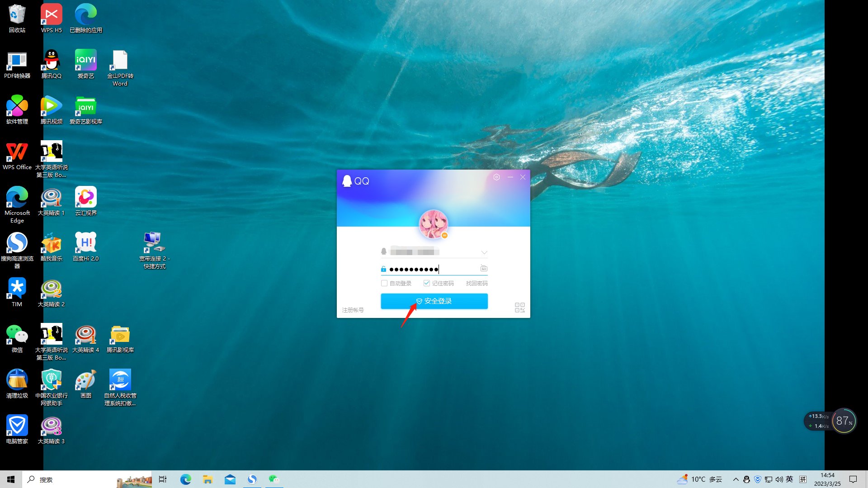Open QQ login settings gear icon

tap(496, 177)
